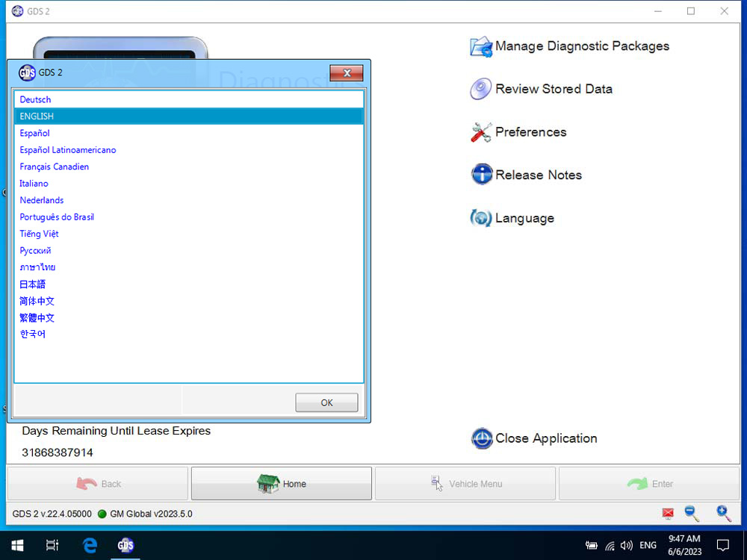
Task: Select Español Latinoamericano language
Action: (x=189, y=150)
